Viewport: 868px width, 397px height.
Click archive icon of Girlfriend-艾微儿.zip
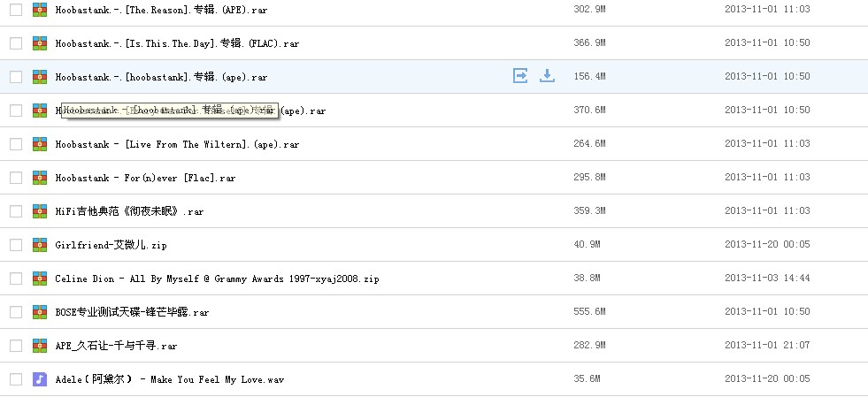click(x=39, y=245)
